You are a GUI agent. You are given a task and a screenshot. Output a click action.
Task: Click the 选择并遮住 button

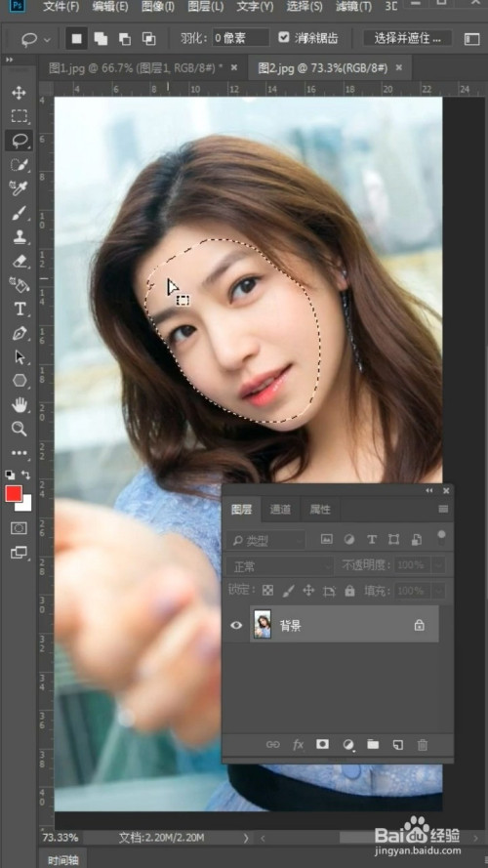coord(408,38)
